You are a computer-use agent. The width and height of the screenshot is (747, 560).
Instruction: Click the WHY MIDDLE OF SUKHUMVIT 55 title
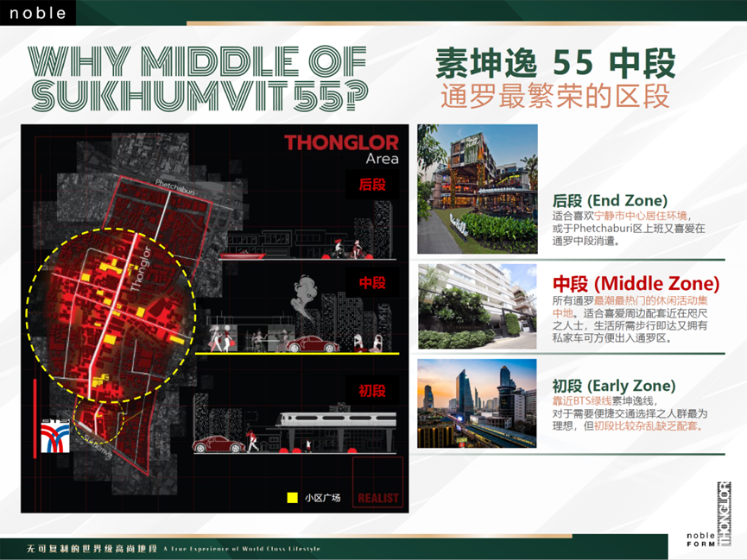198,79
